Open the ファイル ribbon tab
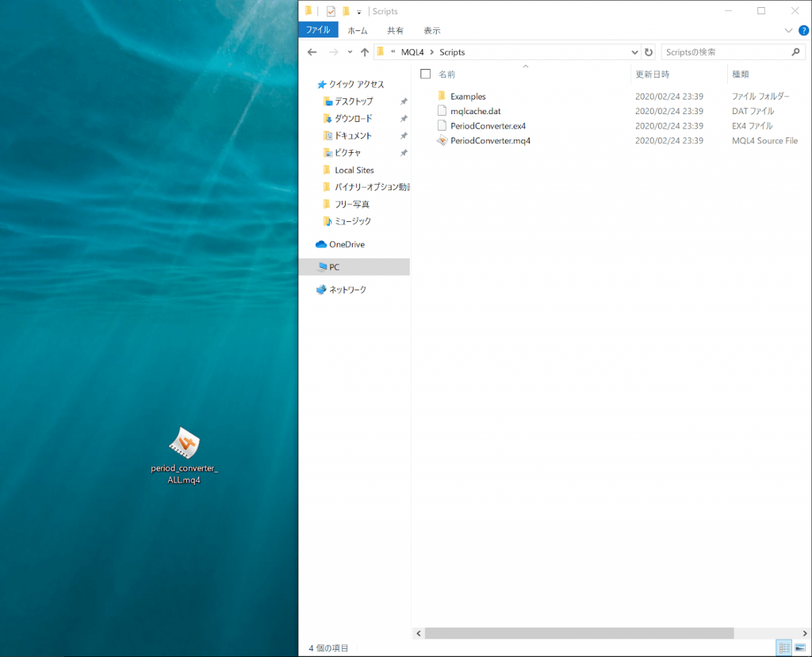The height and width of the screenshot is (657, 812). click(x=318, y=30)
